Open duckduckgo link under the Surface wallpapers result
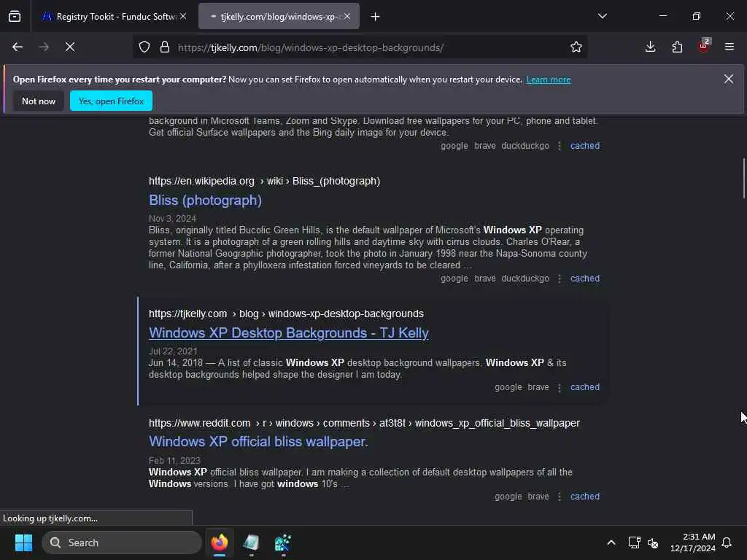Screen dimensions: 747x560 click(x=525, y=146)
